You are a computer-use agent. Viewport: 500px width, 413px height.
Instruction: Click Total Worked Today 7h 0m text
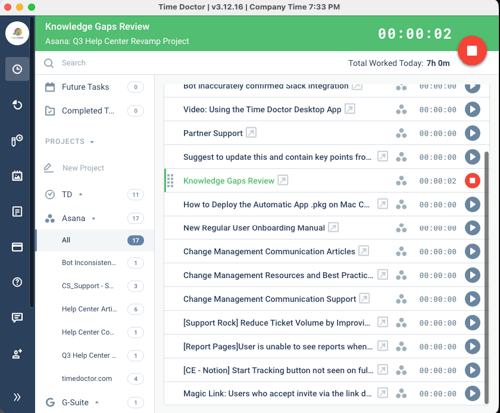coord(399,63)
